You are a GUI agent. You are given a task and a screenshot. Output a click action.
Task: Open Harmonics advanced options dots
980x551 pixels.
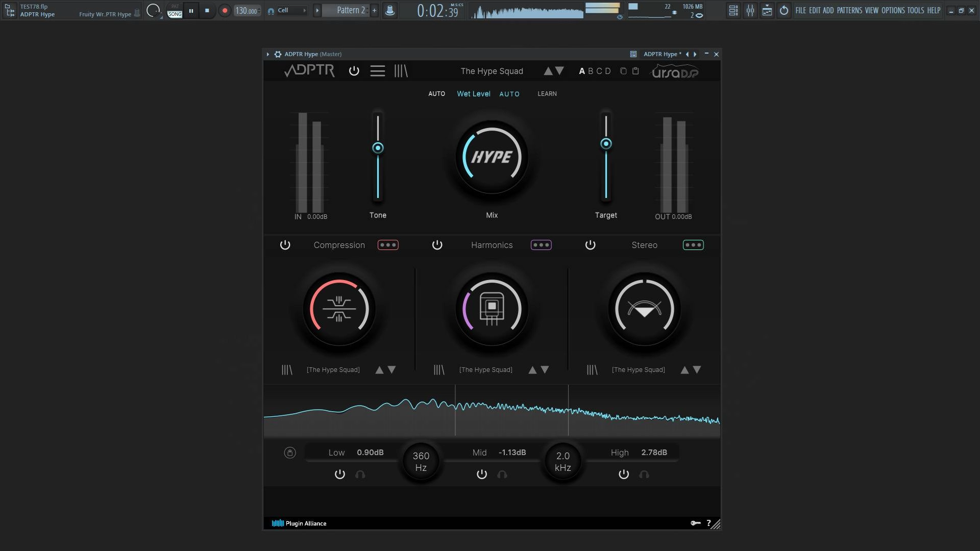pos(541,245)
